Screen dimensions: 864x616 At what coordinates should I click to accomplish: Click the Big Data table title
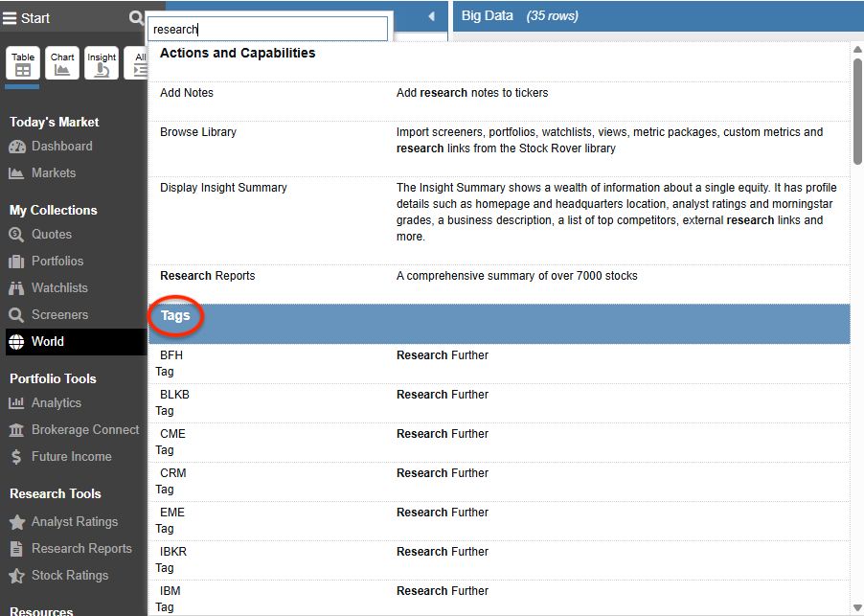coord(488,16)
